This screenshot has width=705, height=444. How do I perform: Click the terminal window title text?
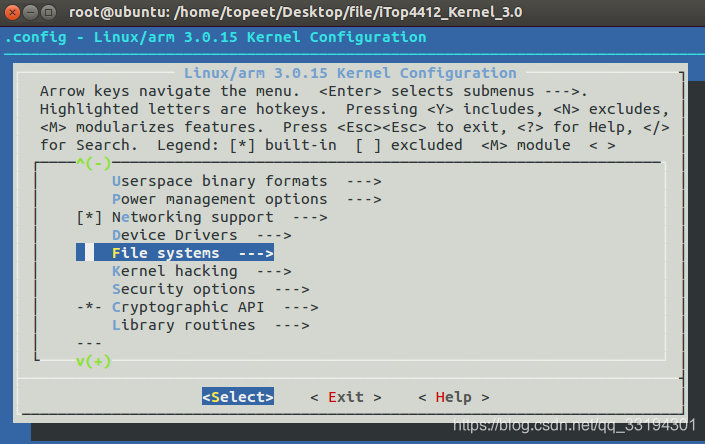pyautogui.click(x=295, y=12)
